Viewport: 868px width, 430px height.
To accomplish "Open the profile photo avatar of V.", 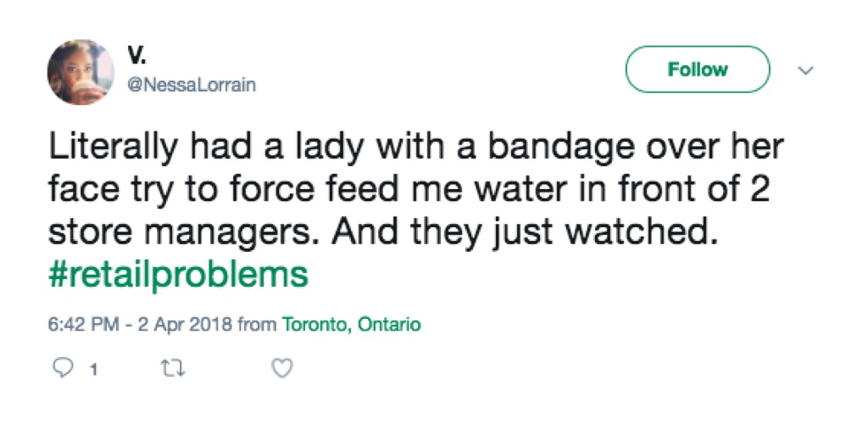I will coord(81,73).
